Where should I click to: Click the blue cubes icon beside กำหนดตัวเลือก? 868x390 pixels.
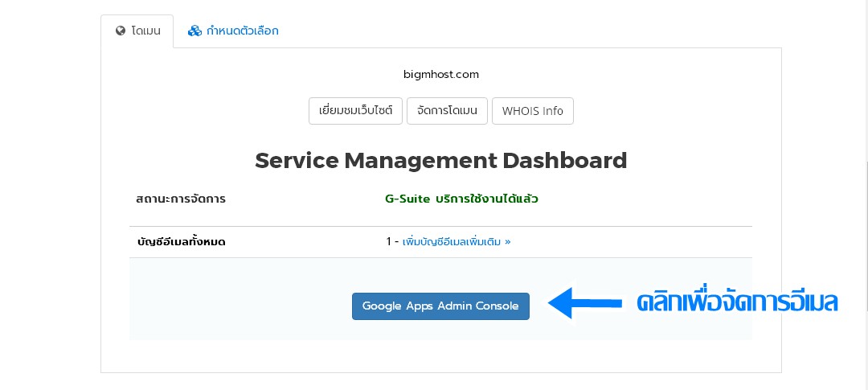click(x=194, y=31)
